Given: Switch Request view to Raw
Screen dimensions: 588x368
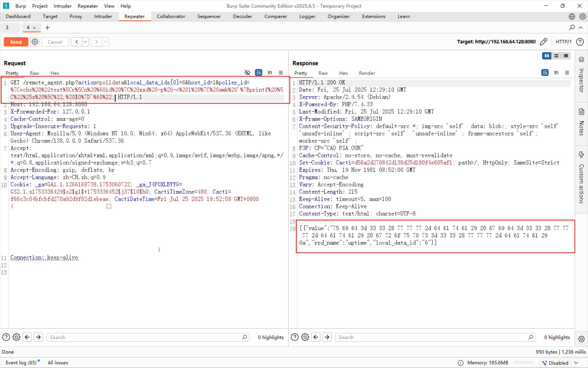Looking at the screenshot, I should point(34,73).
